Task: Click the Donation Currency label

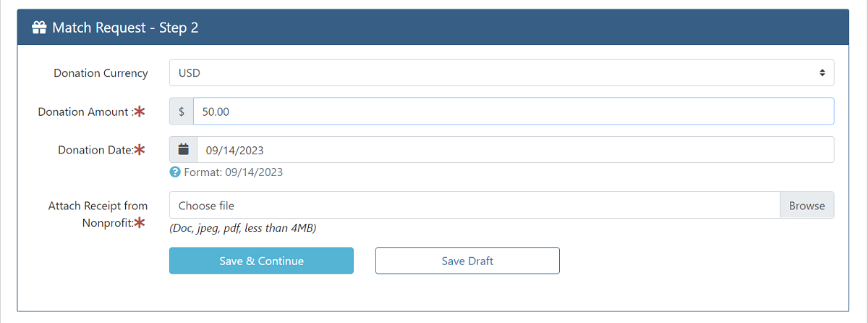Action: 101,73
